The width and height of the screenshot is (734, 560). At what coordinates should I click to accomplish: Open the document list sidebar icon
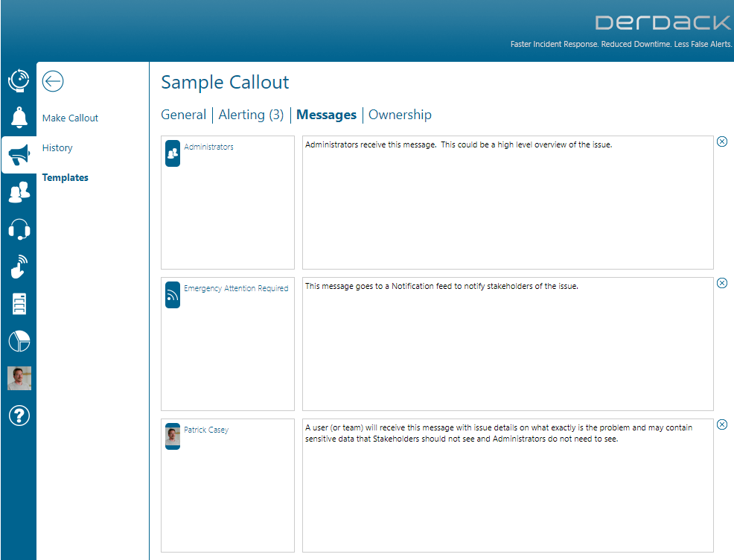(x=19, y=304)
